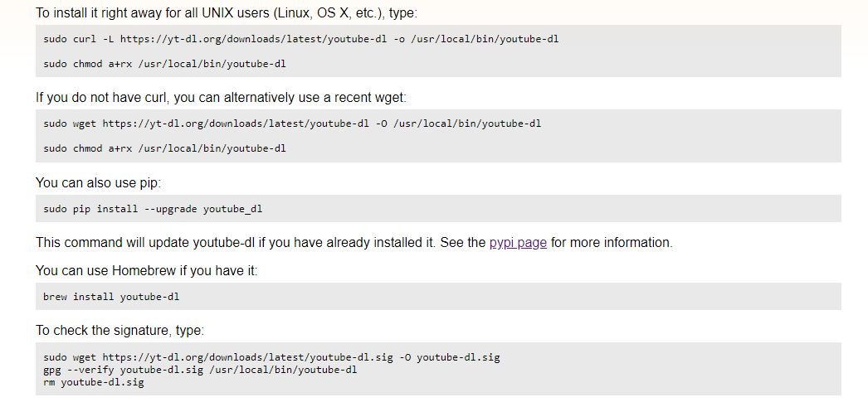Click the gpg --verify youtube-dl.sig line
This screenshot has width=868, height=407.
click(200, 370)
